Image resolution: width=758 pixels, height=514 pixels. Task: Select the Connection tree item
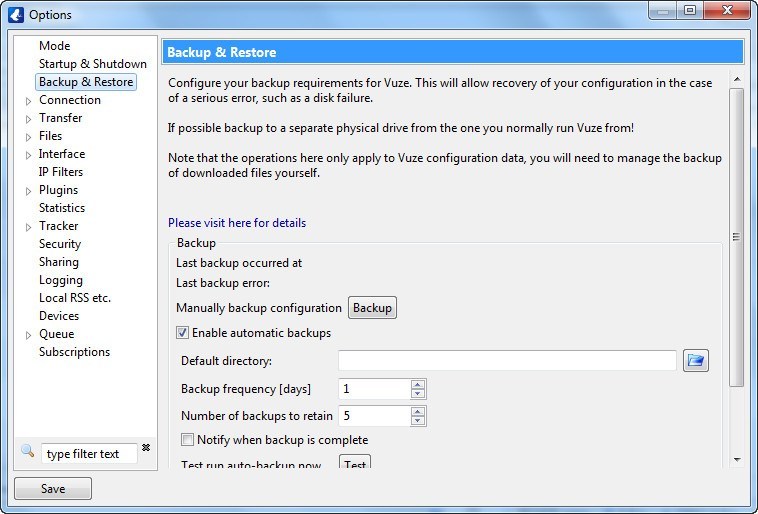tap(70, 100)
